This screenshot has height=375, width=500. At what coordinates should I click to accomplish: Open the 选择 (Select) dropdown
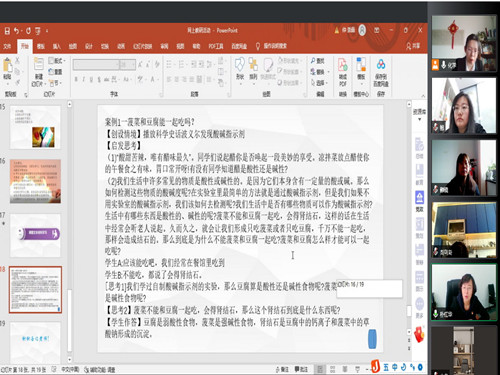(319, 82)
